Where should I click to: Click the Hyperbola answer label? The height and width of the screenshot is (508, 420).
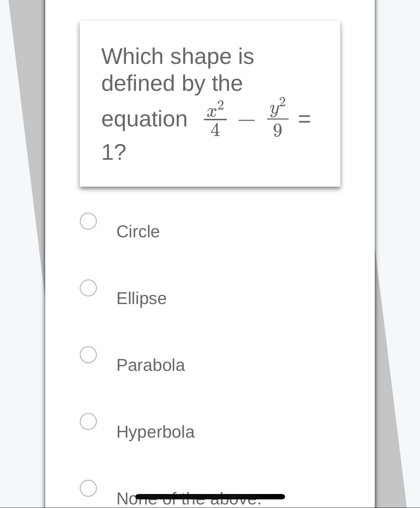click(155, 432)
